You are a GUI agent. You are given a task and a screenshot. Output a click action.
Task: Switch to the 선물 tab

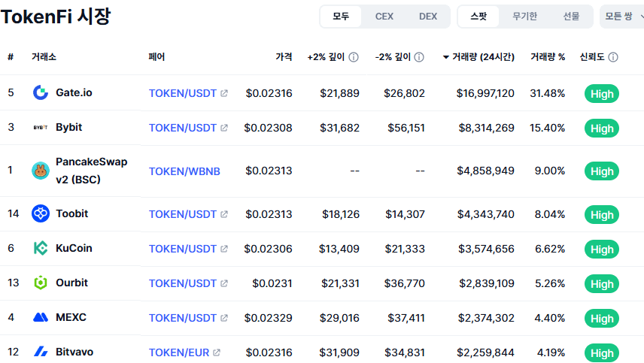[571, 17]
